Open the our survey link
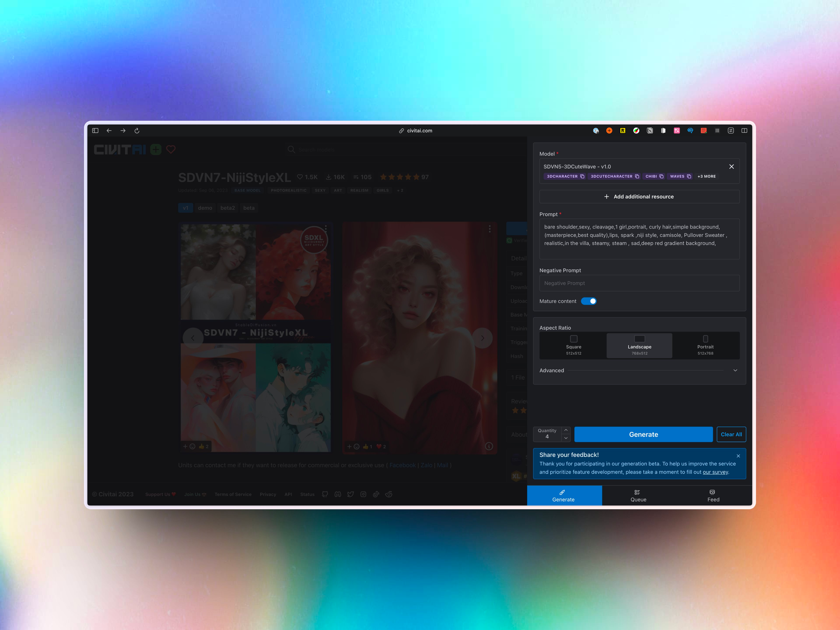The image size is (840, 630). [x=715, y=472]
